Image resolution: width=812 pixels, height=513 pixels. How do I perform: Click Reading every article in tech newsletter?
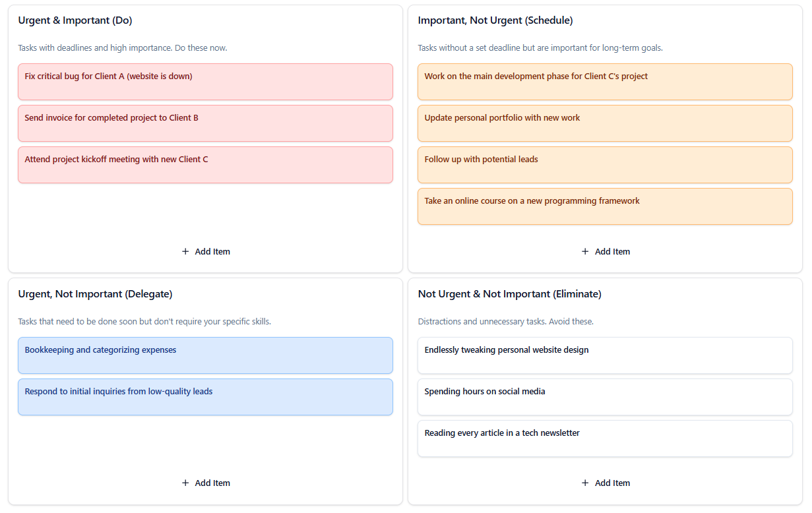(605, 438)
